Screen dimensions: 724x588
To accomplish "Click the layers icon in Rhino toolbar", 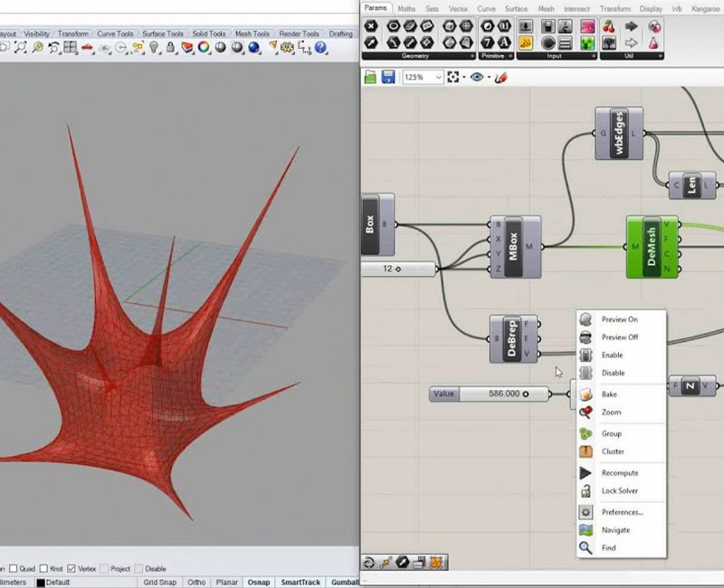I will point(187,47).
